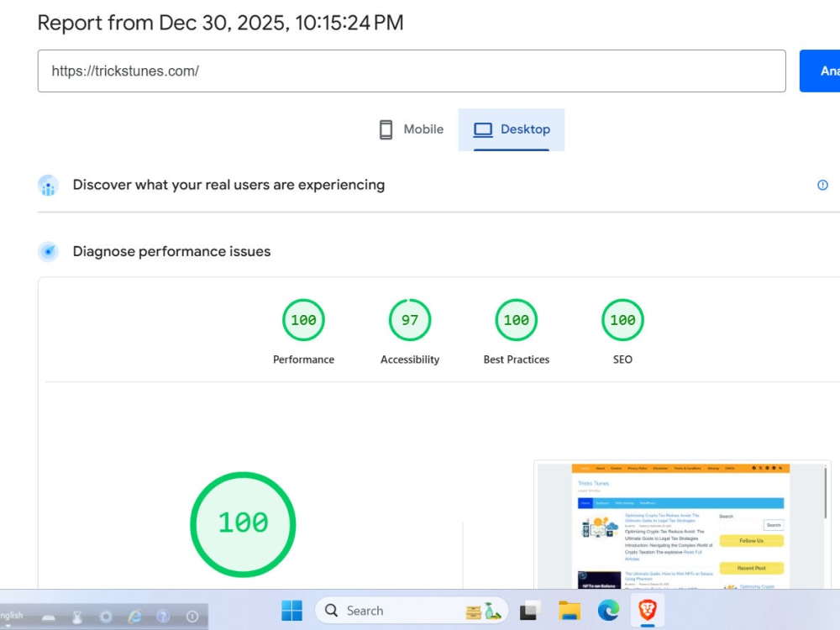Click the URL input field with trickstunes.com
This screenshot has width=840, height=630.
412,71
